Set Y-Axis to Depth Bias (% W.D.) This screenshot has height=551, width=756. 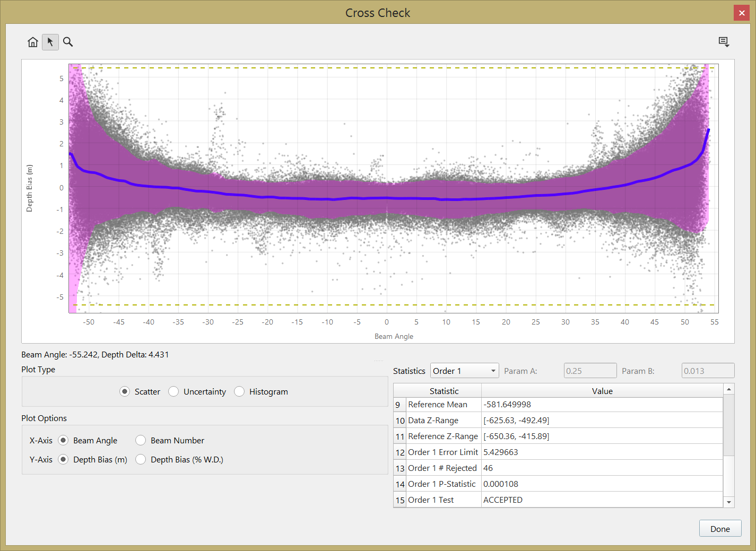[x=141, y=459]
